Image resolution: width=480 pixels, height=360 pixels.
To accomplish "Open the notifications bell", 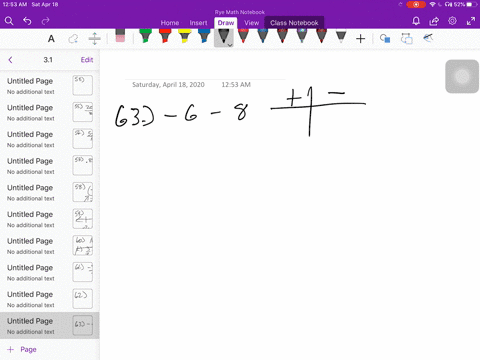I will pyautogui.click(x=416, y=21).
